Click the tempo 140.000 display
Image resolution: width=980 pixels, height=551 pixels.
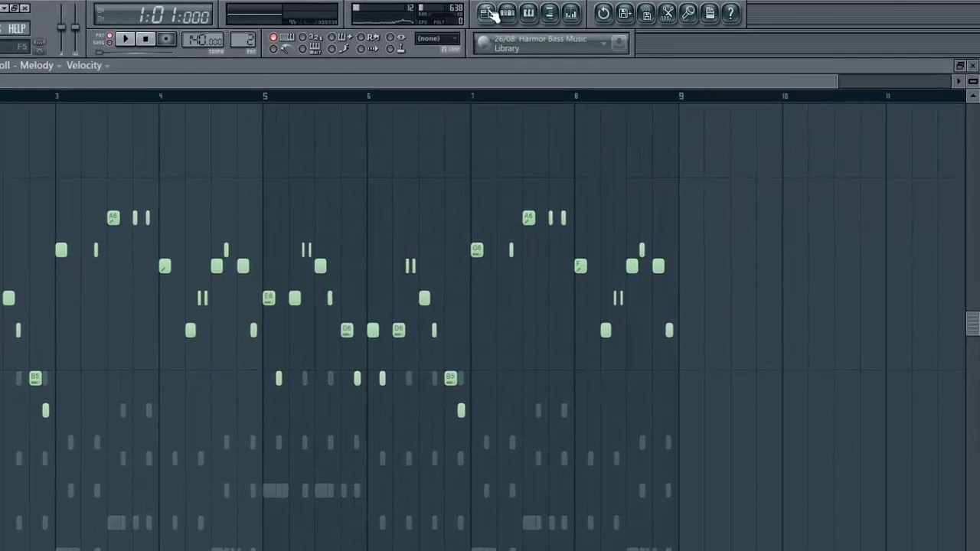pyautogui.click(x=204, y=40)
